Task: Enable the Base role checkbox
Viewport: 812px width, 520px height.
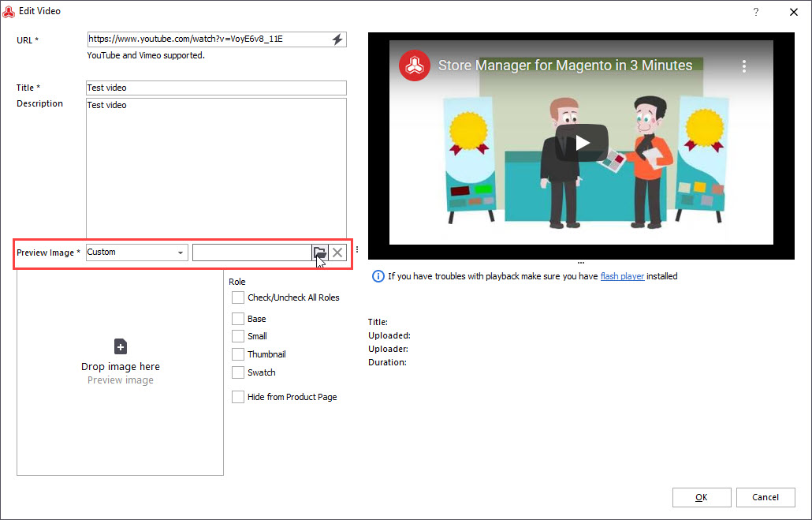Action: (238, 319)
